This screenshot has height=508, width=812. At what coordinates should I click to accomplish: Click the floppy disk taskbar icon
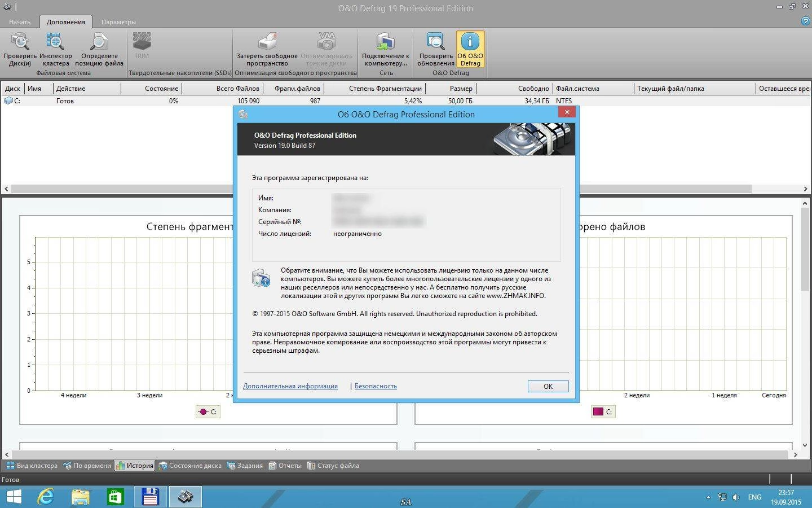[150, 497]
